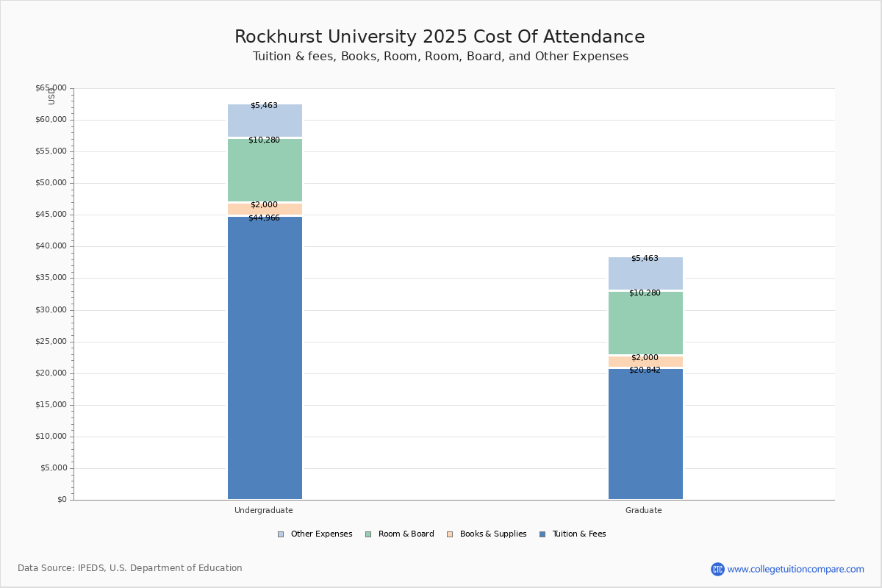Viewport: 882px width, 588px height.
Task: Toggle the Other Expenses series via legend text
Action: point(321,534)
